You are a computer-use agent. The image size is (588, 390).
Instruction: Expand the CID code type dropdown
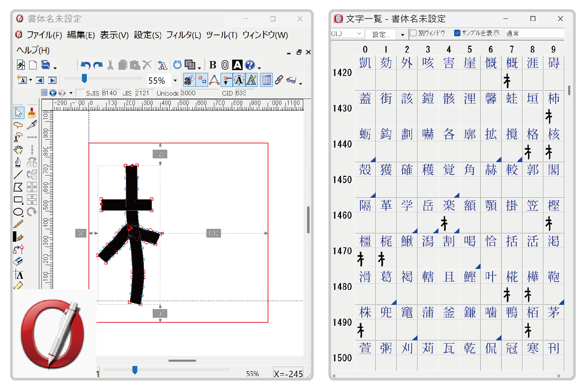tap(359, 33)
